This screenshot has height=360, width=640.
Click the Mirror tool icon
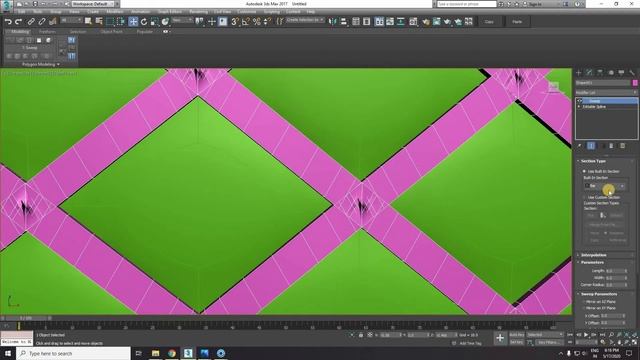[x=333, y=22]
